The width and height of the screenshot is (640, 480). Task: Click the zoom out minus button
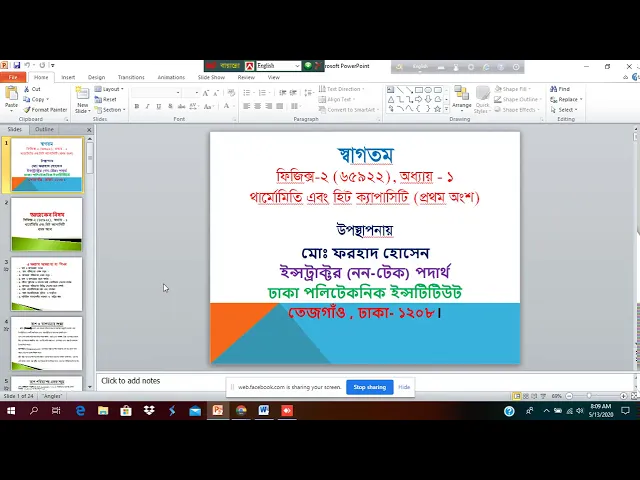pos(569,396)
